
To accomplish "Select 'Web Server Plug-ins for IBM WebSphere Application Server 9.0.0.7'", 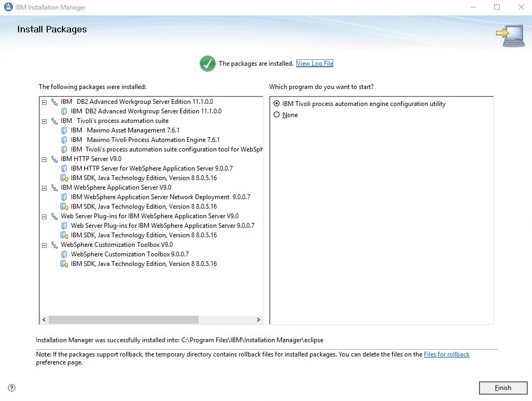I will (x=163, y=226).
